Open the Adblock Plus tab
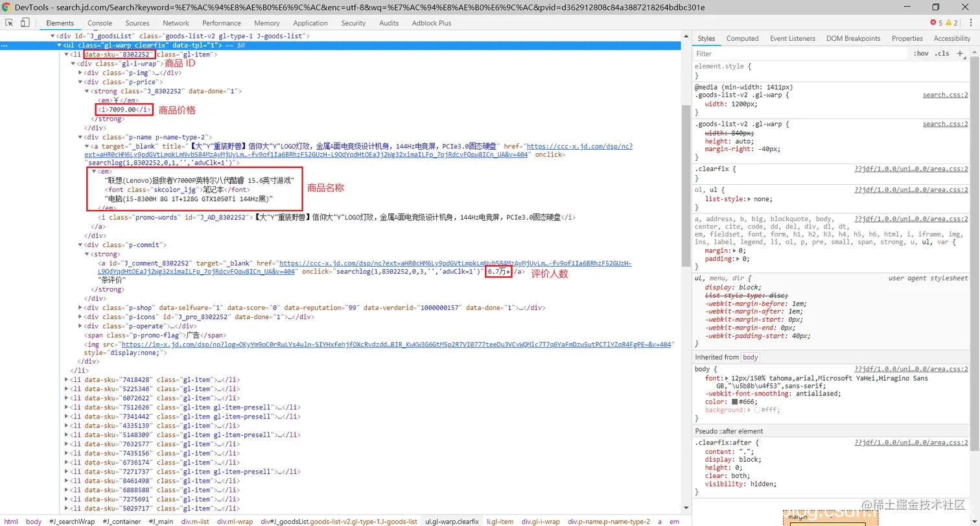 (x=431, y=23)
